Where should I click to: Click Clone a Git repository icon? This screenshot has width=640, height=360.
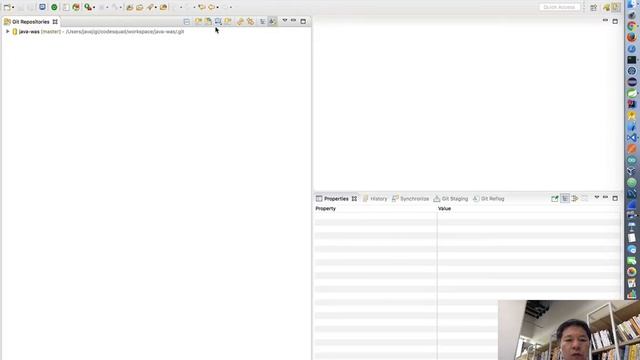pos(208,21)
